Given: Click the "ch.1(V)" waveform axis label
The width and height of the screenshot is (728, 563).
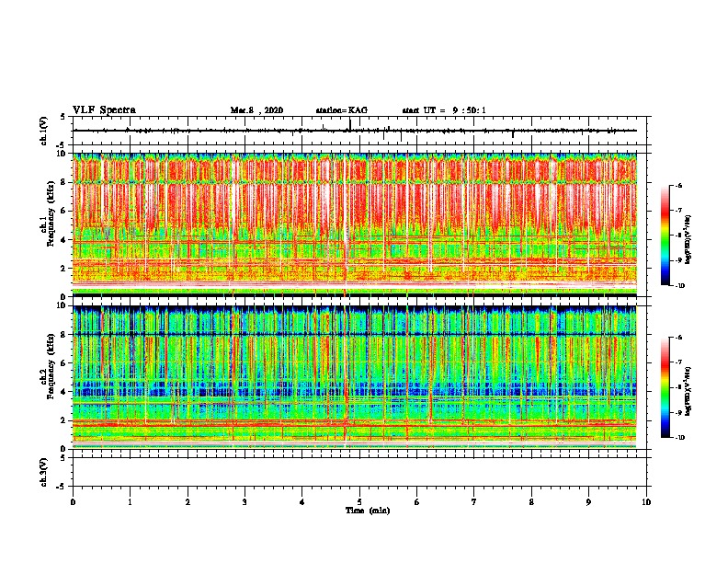Looking at the screenshot, I should point(43,131).
